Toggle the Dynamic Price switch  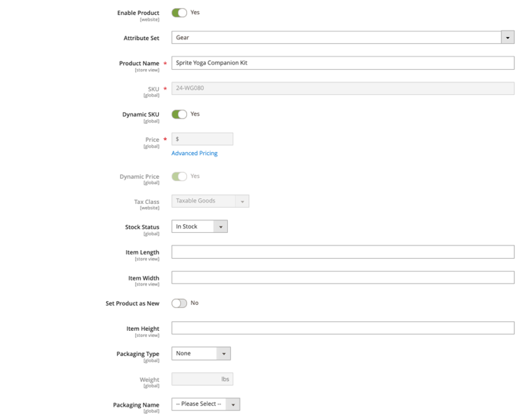[179, 177]
